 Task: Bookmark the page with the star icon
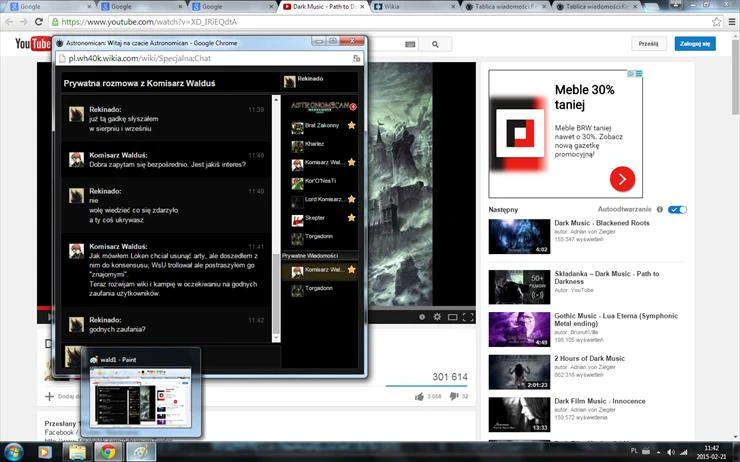point(716,22)
